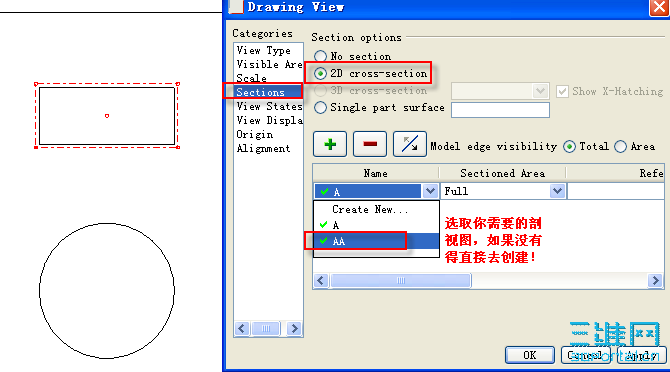
Task: Pick section AA from the dropdown list
Action: (376, 241)
